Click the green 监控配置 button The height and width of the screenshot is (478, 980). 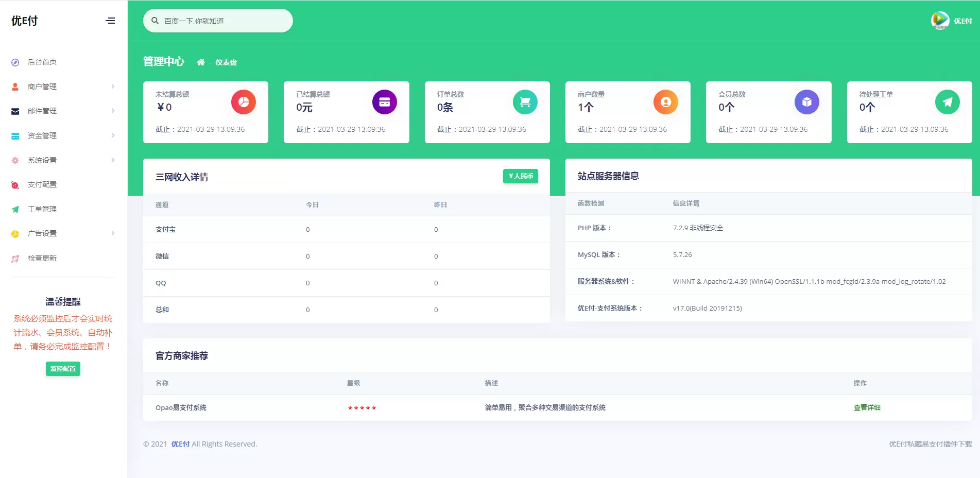pos(63,369)
